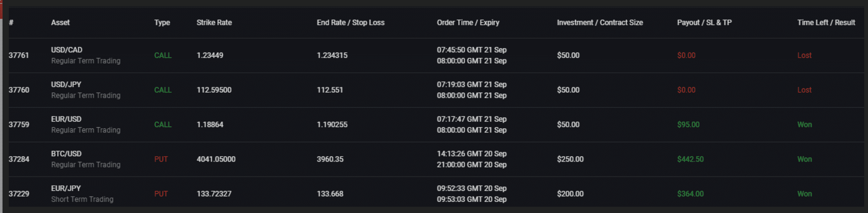Click the $442.50 payout value

691,159
